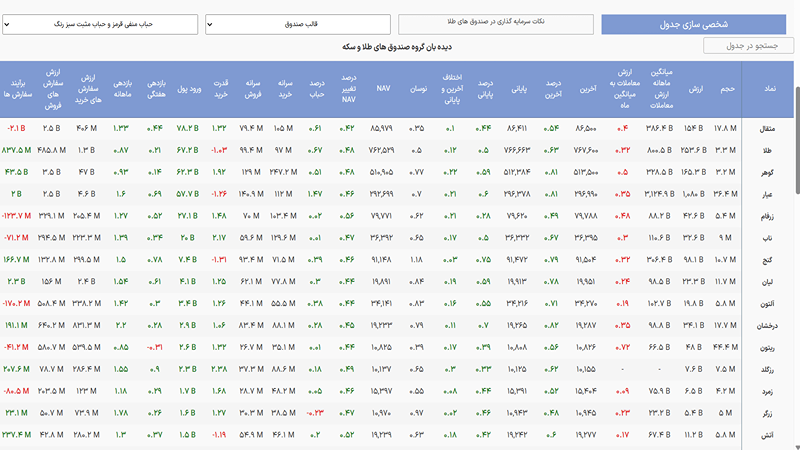800x450 pixels.
Task: Sort by نوسان column header
Action: pyautogui.click(x=419, y=89)
